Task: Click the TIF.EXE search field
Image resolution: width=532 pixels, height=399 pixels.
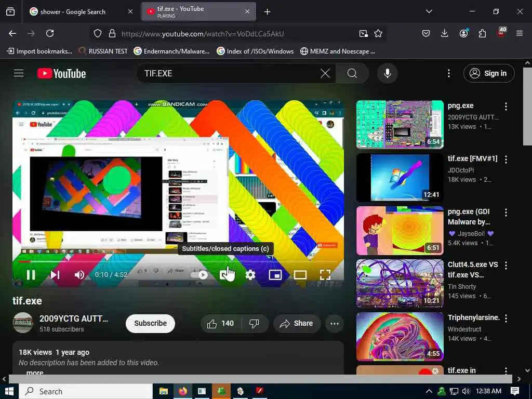Action: click(228, 73)
